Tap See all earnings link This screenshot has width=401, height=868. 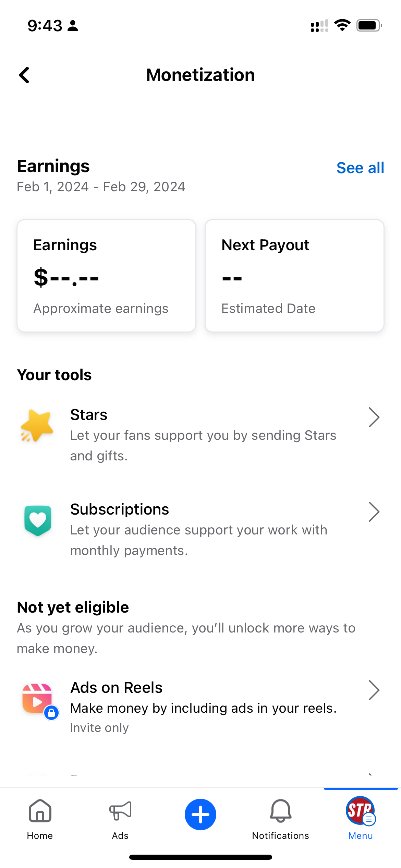pyautogui.click(x=360, y=168)
